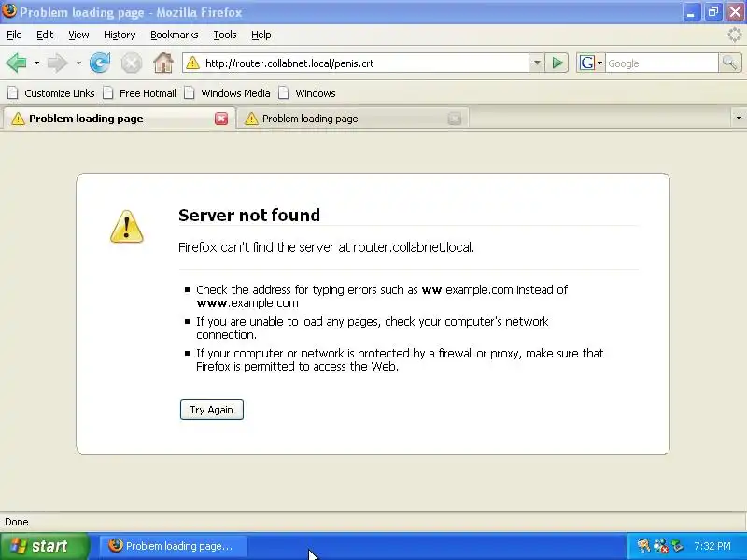Close the second inactive tab

(x=455, y=119)
